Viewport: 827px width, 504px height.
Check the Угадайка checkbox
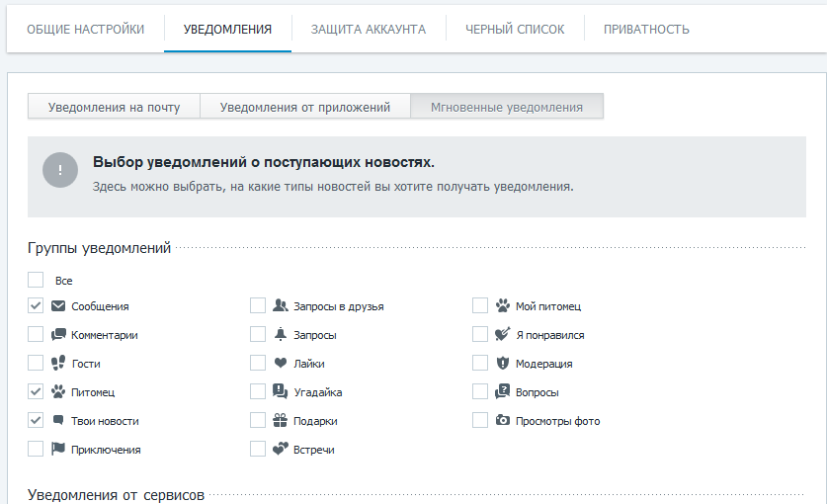pyautogui.click(x=258, y=391)
